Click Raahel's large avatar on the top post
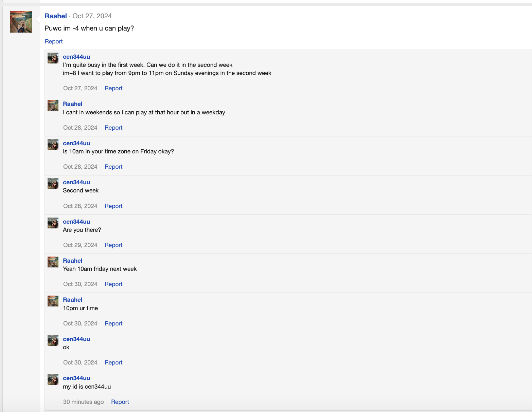 [21, 22]
